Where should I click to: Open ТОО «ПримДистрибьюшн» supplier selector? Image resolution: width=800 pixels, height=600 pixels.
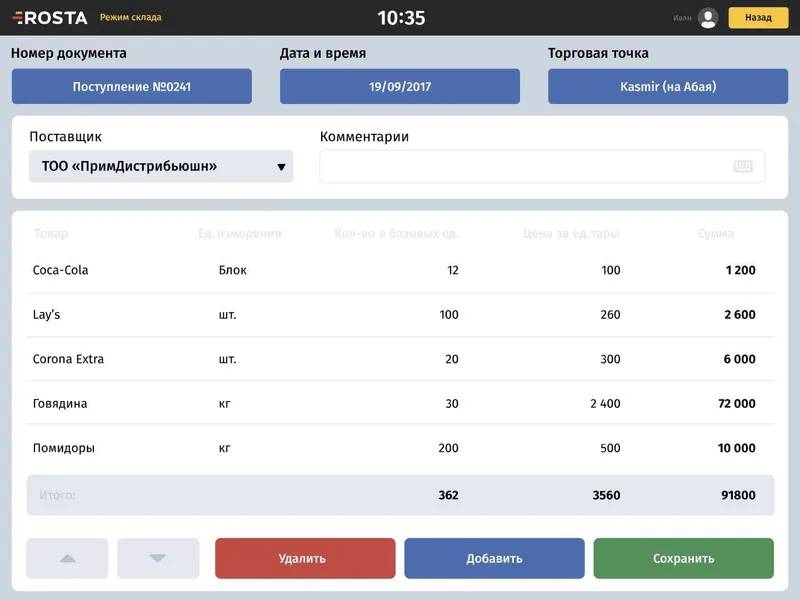pos(161,166)
